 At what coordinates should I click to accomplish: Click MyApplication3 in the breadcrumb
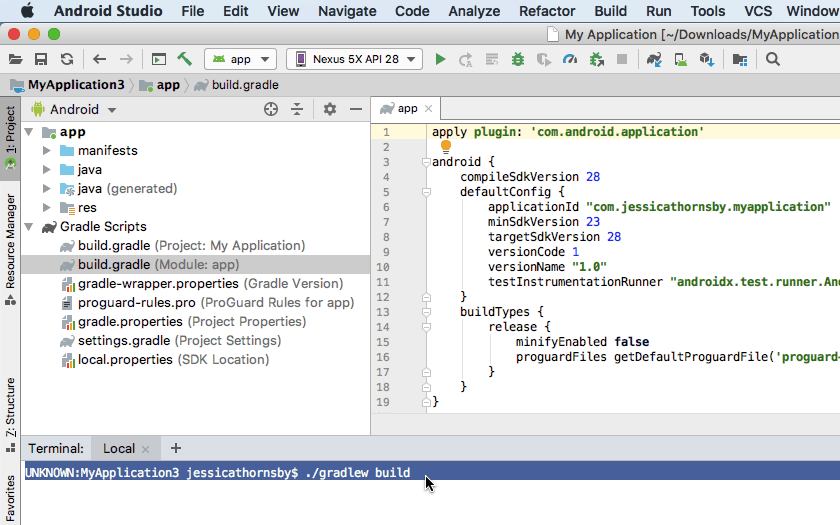tap(68, 85)
